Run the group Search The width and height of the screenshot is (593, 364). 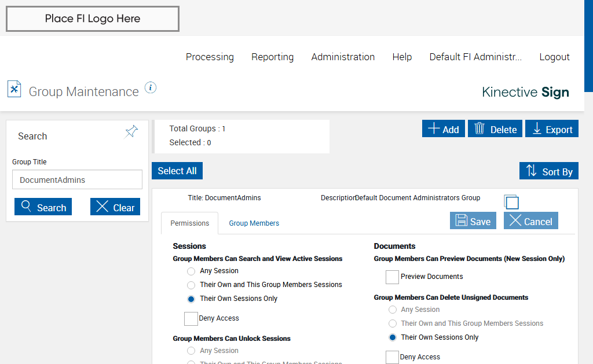pos(43,207)
